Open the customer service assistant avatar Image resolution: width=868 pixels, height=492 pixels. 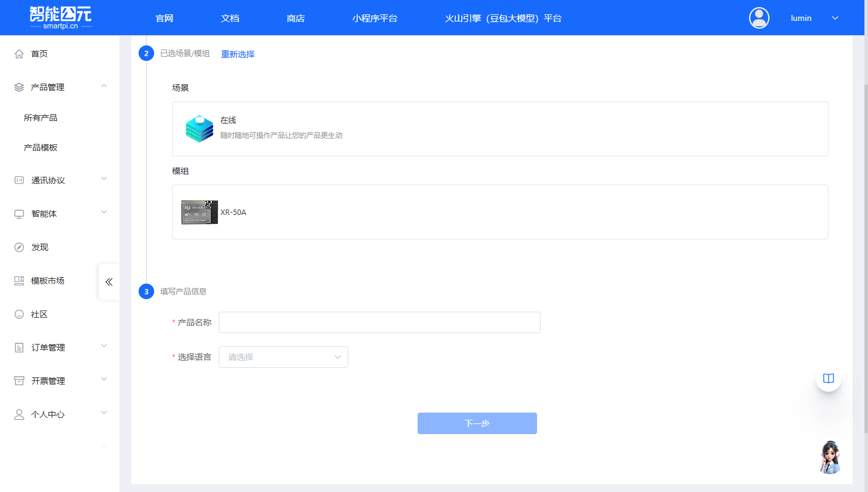coord(830,457)
